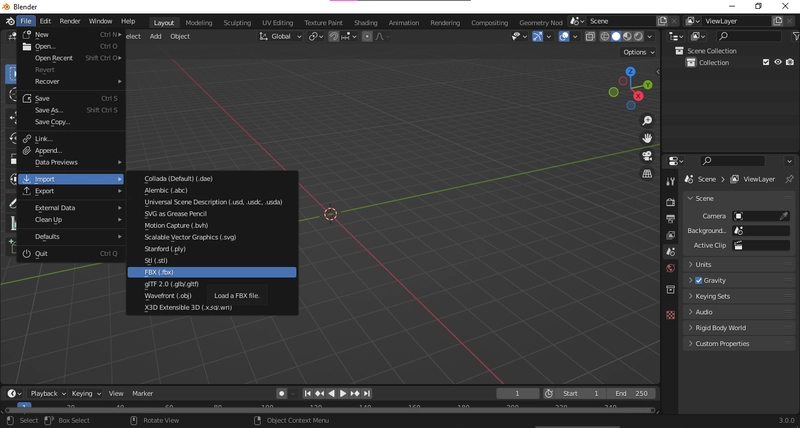Toggle the Gravity checkbox
Screen dimensions: 800x428
pos(699,281)
